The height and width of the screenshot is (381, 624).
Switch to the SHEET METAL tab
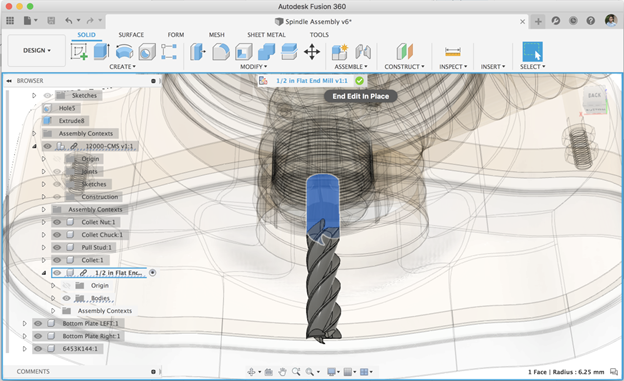point(266,35)
